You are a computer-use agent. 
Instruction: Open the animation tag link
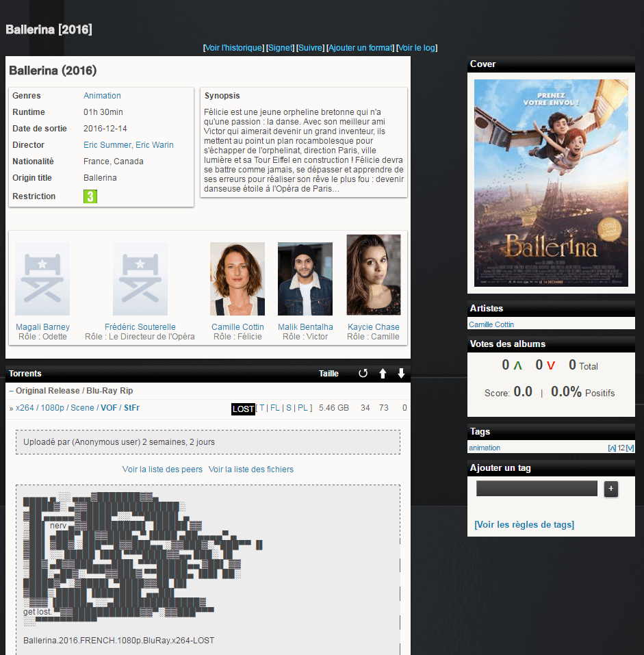pos(485,448)
